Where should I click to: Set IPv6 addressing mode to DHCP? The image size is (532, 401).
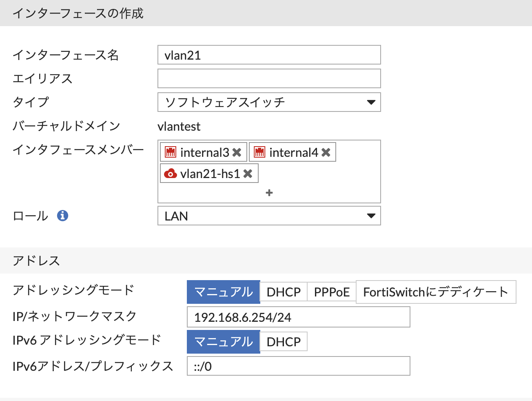284,342
